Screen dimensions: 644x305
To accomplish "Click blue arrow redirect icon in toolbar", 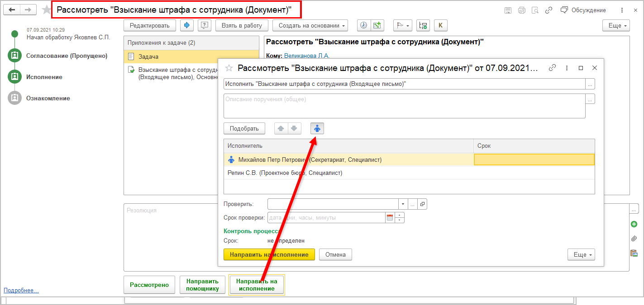I will 187,26.
